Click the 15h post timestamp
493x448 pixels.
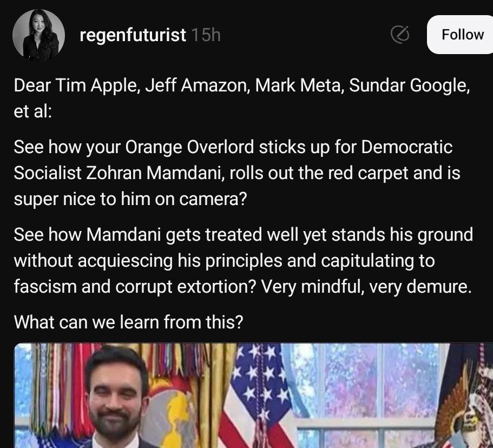coord(206,35)
